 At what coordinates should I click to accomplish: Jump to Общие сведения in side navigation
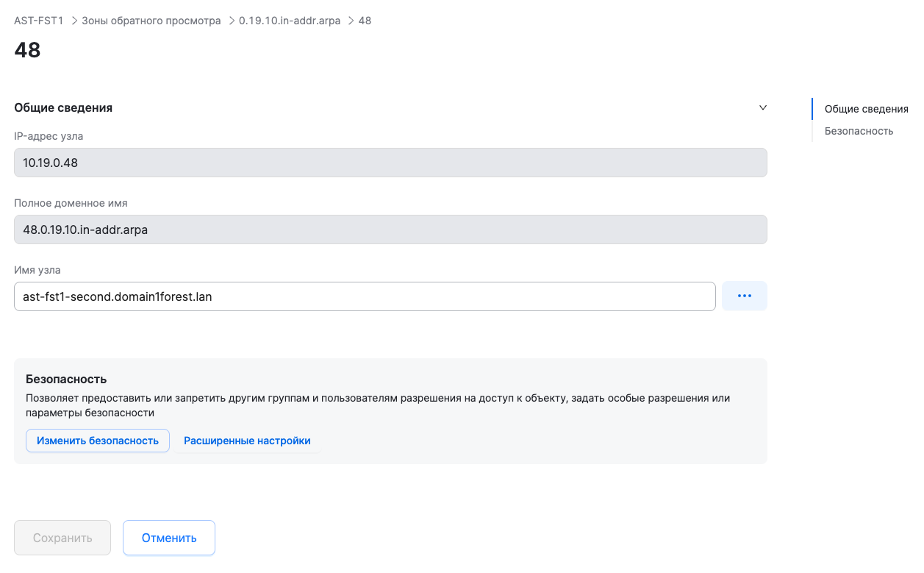tap(866, 109)
